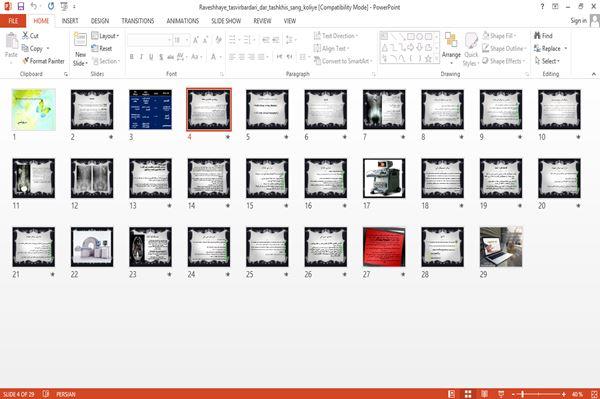This screenshot has height=399, width=600.
Task: Click the Find binoculars icon
Action: coord(543,36)
